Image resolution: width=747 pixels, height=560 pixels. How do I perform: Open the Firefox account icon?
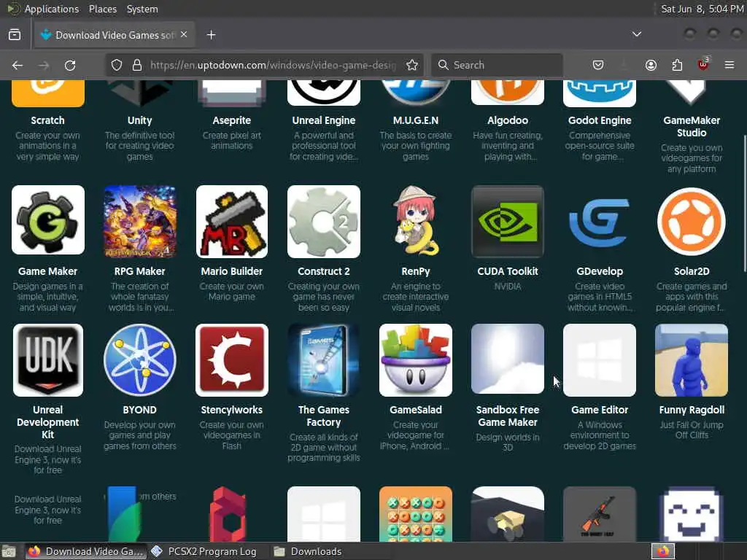(651, 65)
